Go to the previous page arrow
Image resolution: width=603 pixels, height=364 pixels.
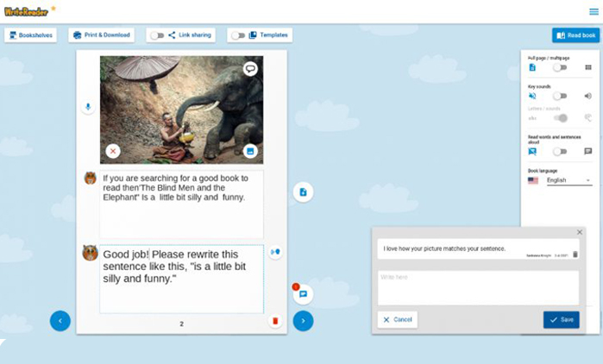point(60,321)
